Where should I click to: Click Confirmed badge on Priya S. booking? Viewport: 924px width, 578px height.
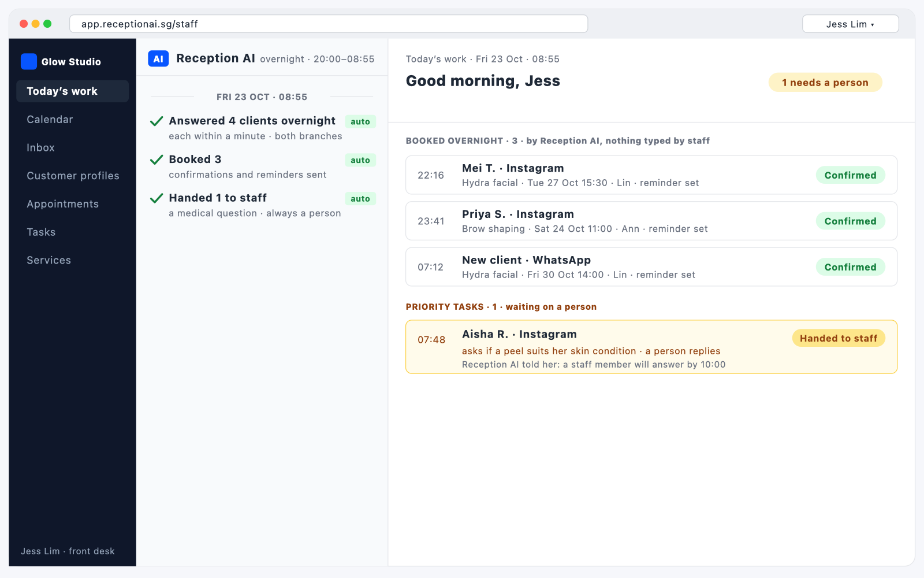[x=850, y=221]
